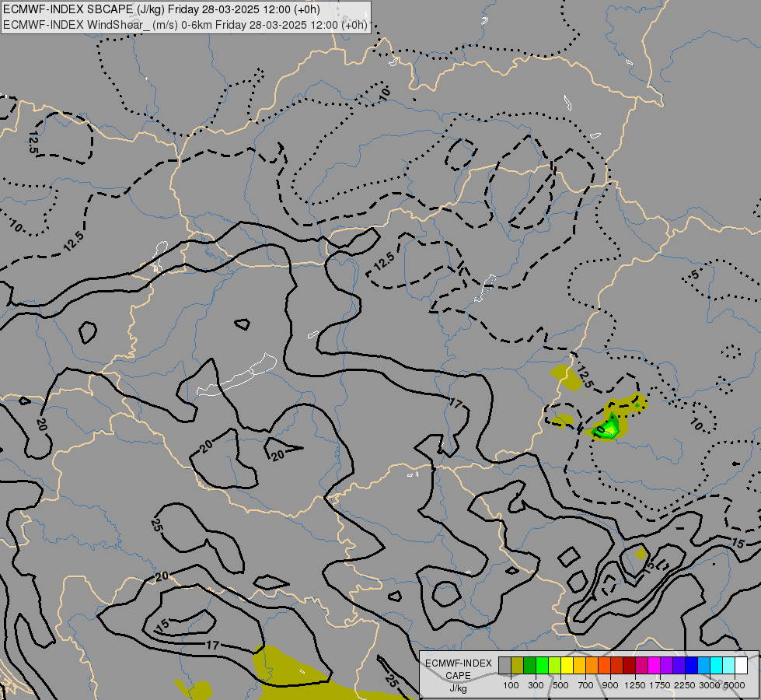Click the '1750' legend scale value
Screen dimensions: 761x700
(660, 685)
